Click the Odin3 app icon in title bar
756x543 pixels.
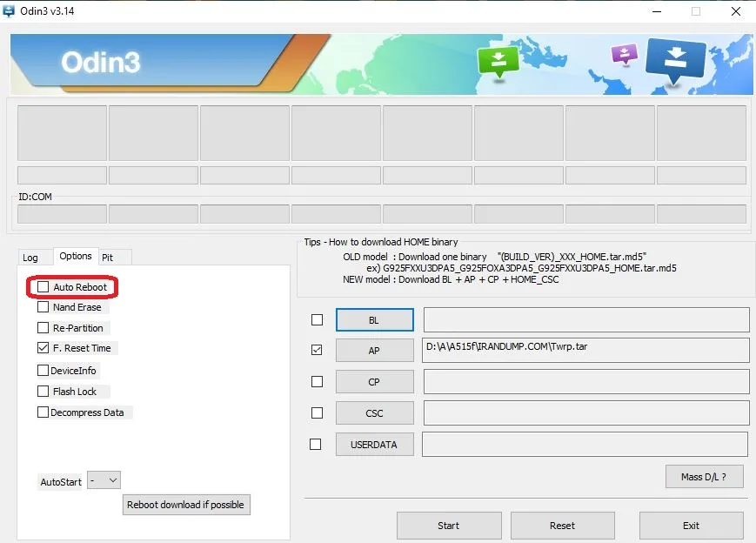coord(10,11)
